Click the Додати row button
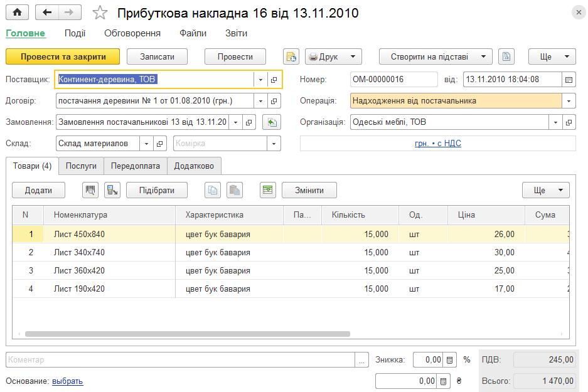Image resolution: width=588 pixels, height=392 pixels. pos(39,190)
